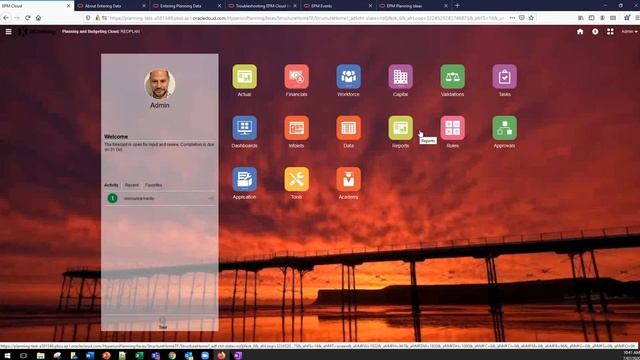
Task: Open the Academy card
Action: pyautogui.click(x=349, y=179)
